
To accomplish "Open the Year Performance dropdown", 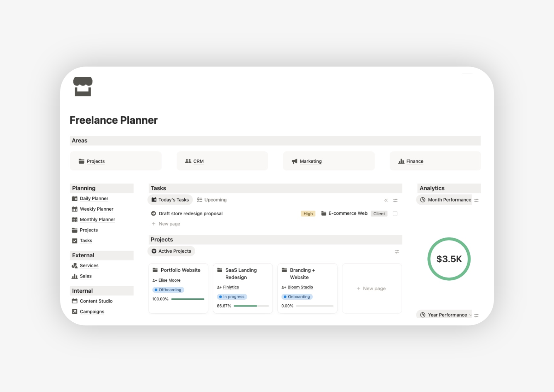I will pyautogui.click(x=471, y=315).
